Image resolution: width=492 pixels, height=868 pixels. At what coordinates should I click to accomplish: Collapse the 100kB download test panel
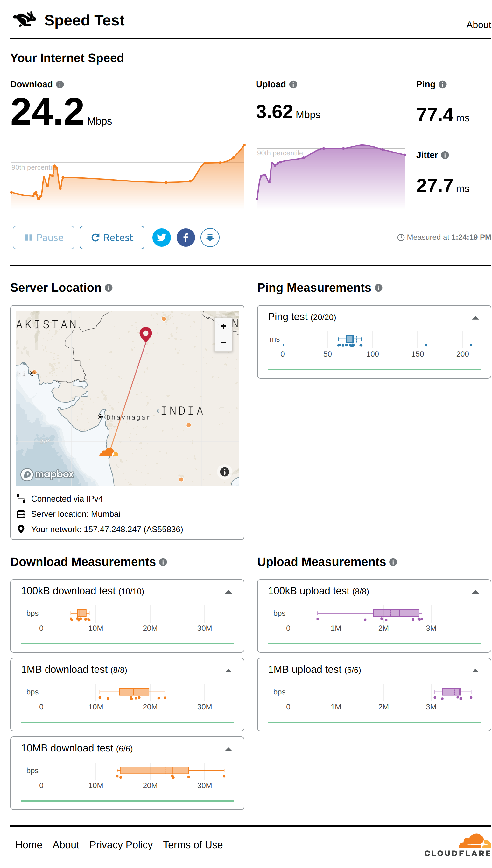pos(228,592)
